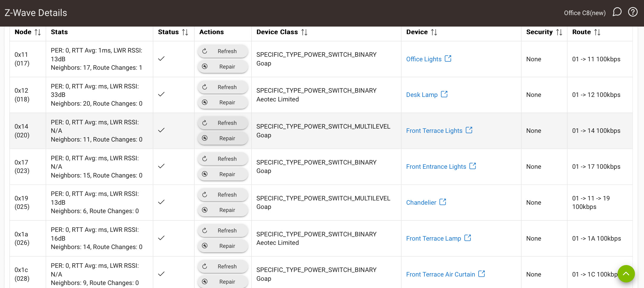
Task: Open the Desk Lamp device link
Action: tap(422, 95)
